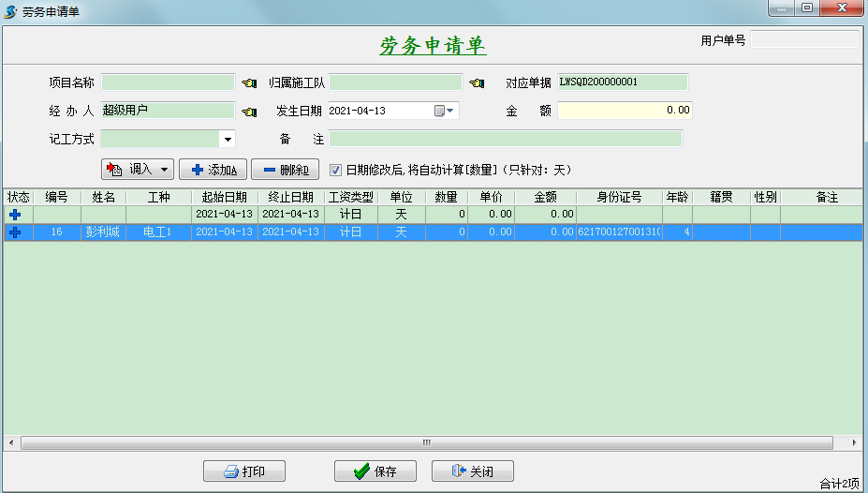Click the 保存 save button
Viewport: 868px width, 493px height.
click(375, 471)
